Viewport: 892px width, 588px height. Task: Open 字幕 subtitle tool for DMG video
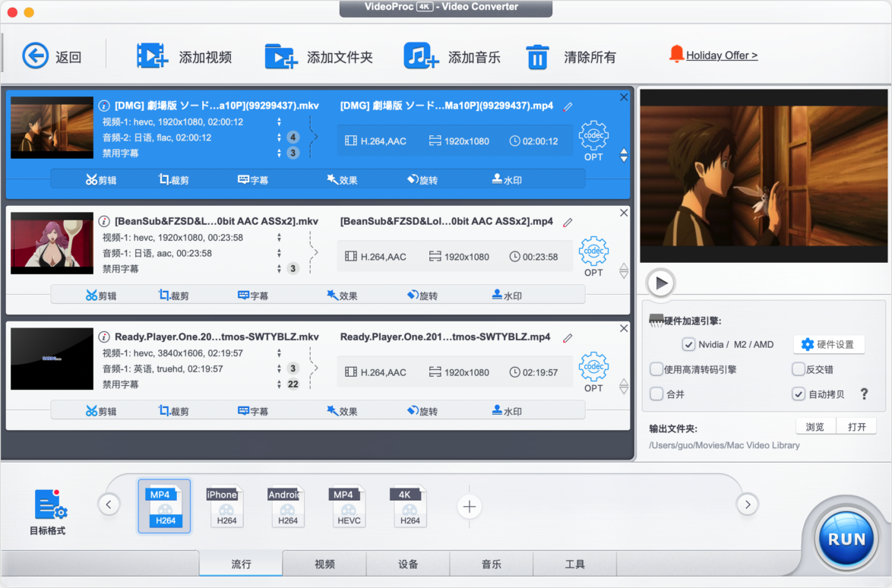pos(252,180)
